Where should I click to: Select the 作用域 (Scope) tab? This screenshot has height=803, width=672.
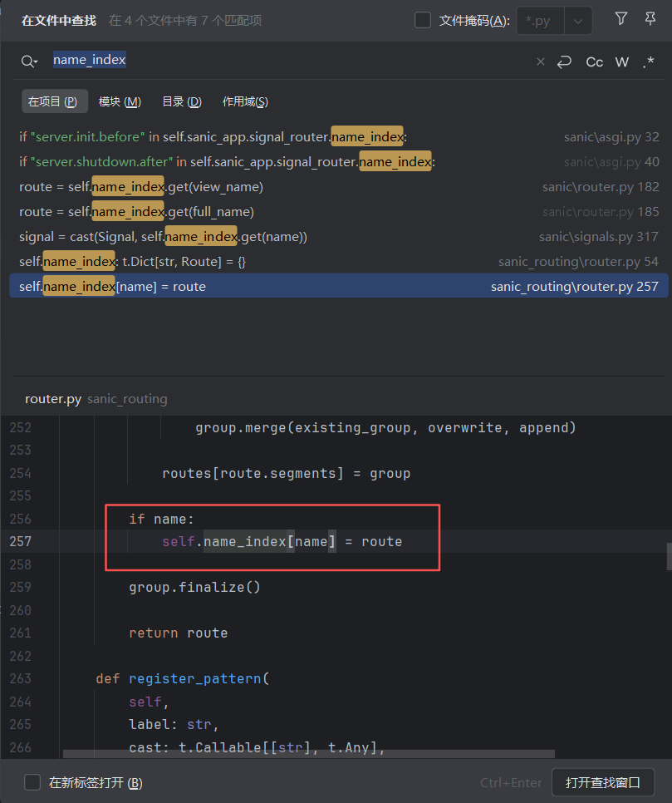(245, 101)
